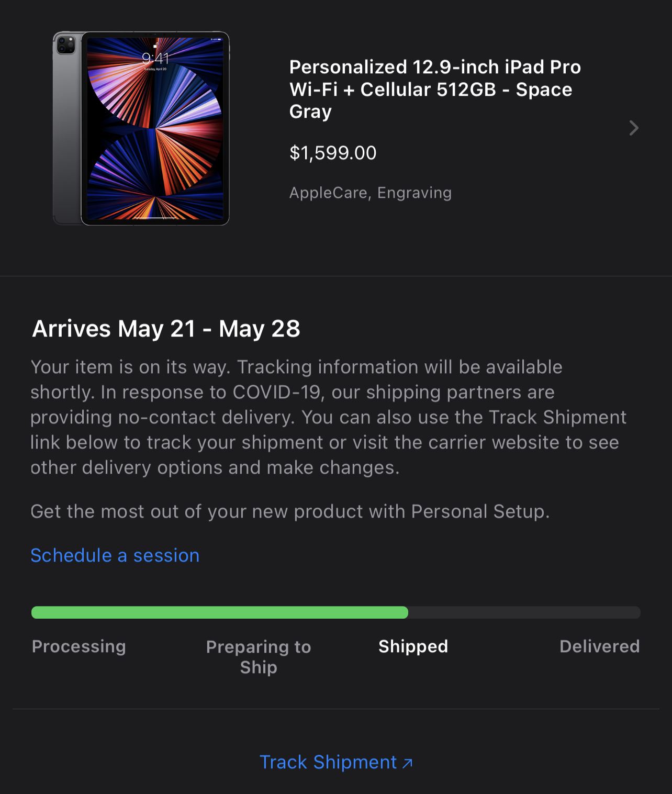
Task: Click the unfilled gray end of progress bar
Action: pos(523,612)
